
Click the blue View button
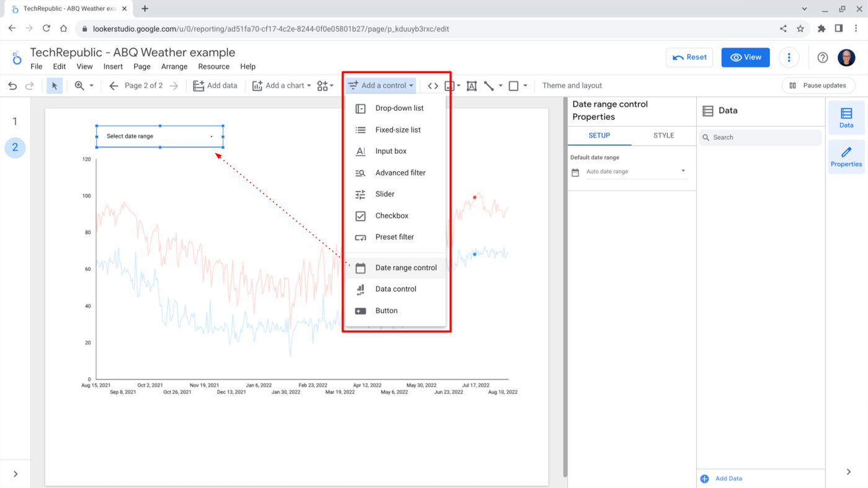point(745,57)
